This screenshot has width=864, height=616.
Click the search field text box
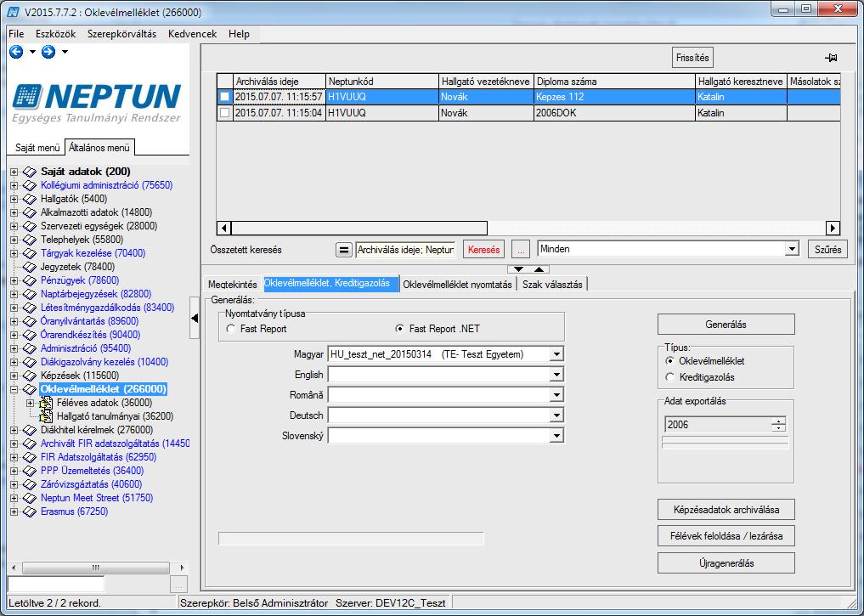[x=405, y=250]
